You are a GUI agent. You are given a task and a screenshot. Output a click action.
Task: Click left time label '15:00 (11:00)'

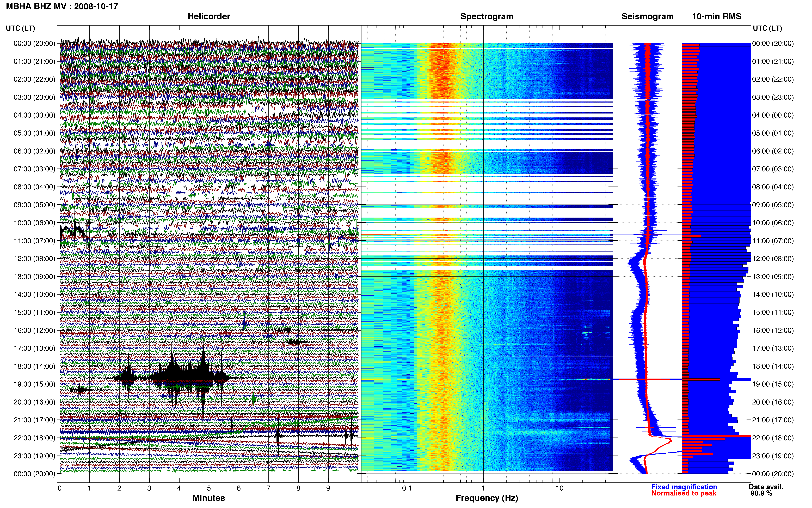(34, 312)
